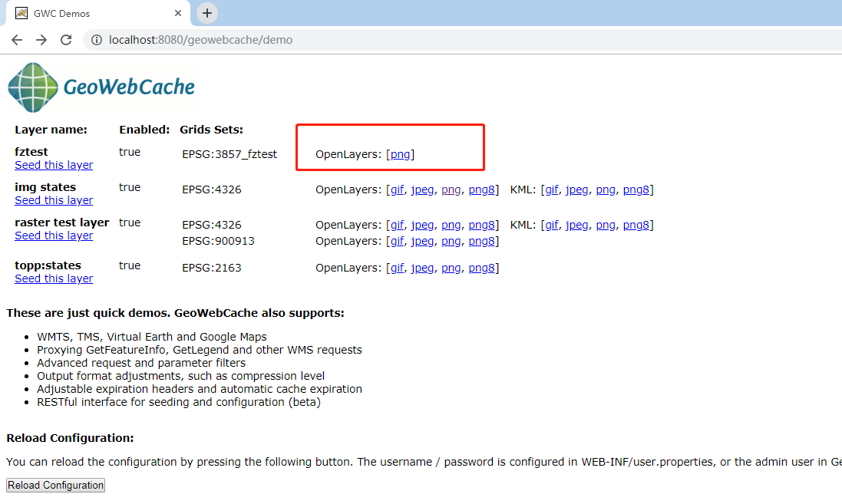Click the browser forward arrow

click(41, 39)
